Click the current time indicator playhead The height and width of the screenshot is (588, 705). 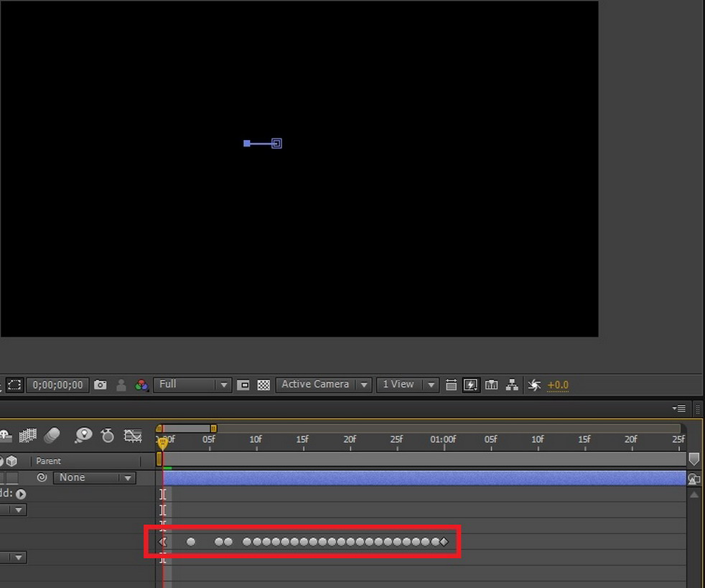click(163, 444)
